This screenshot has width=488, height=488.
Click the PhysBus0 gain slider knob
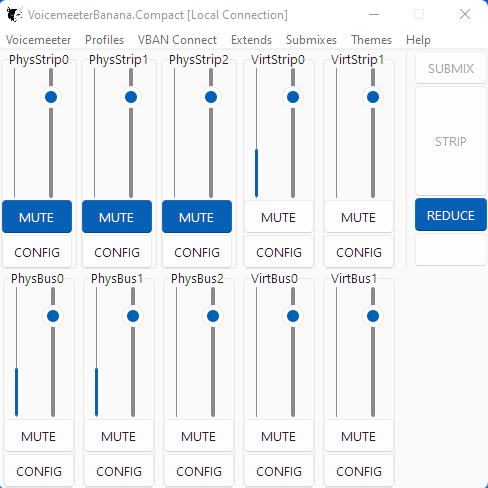(x=53, y=316)
